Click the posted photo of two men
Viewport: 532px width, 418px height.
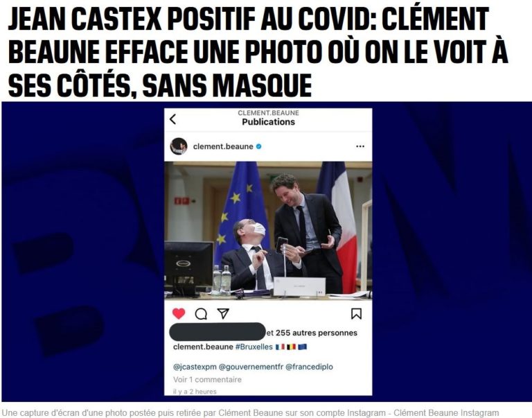[268, 230]
